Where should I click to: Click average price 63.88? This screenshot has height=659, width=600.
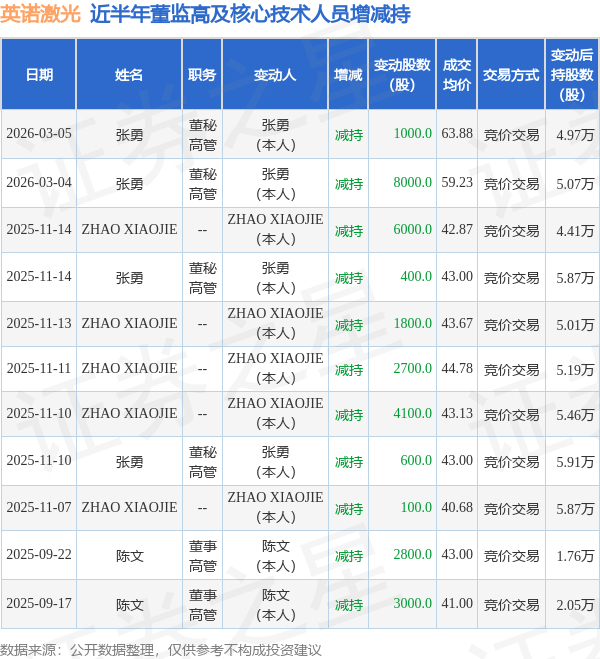click(457, 134)
